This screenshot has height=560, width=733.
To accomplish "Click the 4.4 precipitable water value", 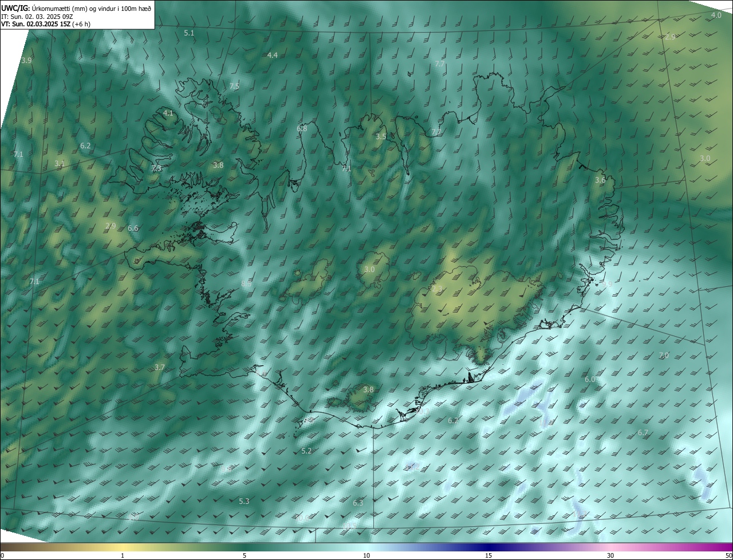I will 273,55.
